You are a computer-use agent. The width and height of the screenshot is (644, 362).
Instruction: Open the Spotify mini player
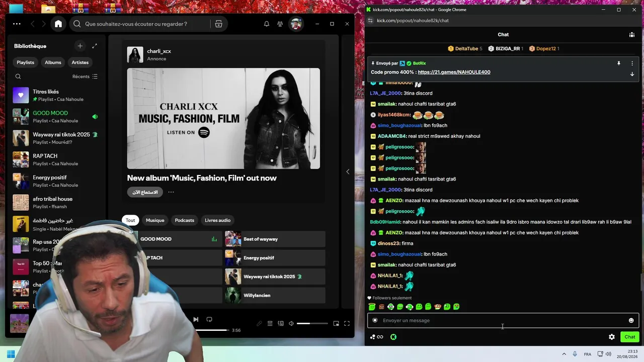(x=336, y=323)
